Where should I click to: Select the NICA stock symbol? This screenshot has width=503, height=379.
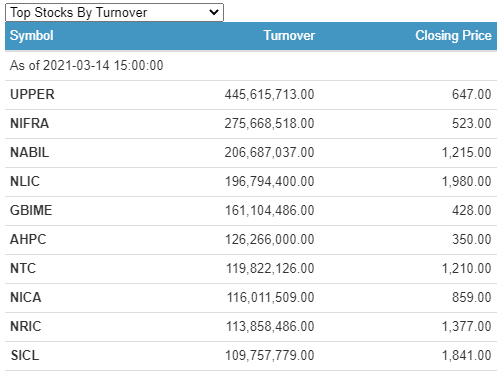[x=26, y=297]
